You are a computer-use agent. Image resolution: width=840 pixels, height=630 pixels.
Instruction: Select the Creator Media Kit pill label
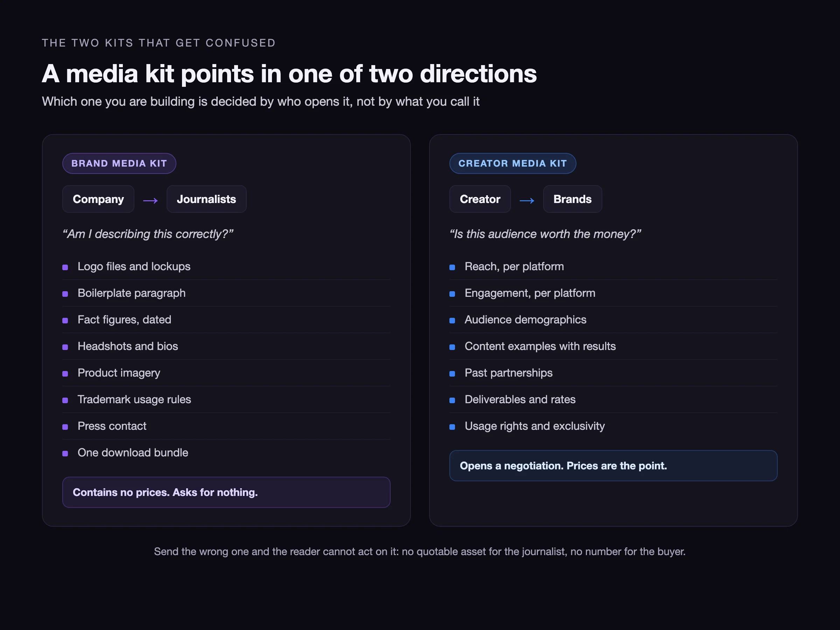tap(513, 163)
